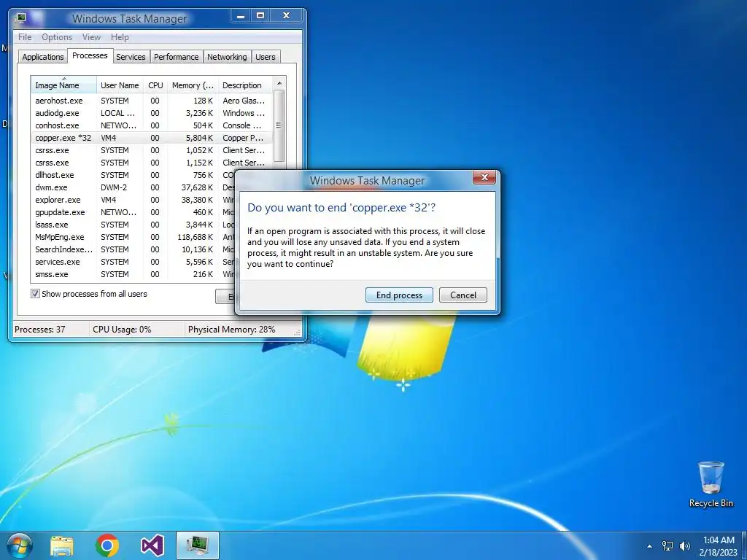
Task: Select the csrss.exe row using 1,052 K
Action: coord(152,150)
